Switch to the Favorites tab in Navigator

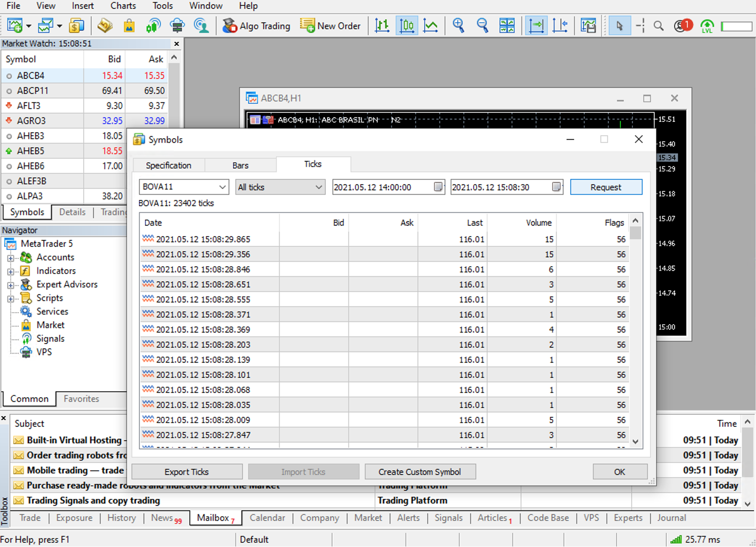81,399
